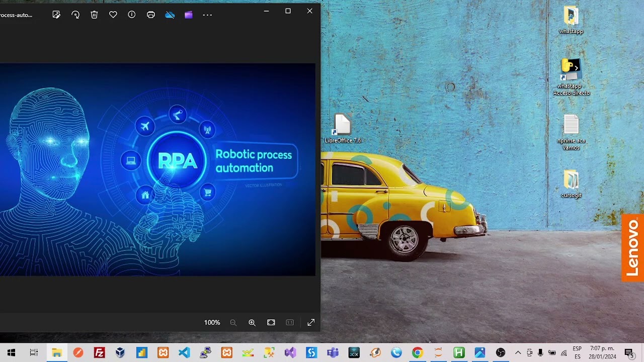Viewport: 644px width, 362px height.
Task: Maximize the Photos window
Action: coord(288,11)
